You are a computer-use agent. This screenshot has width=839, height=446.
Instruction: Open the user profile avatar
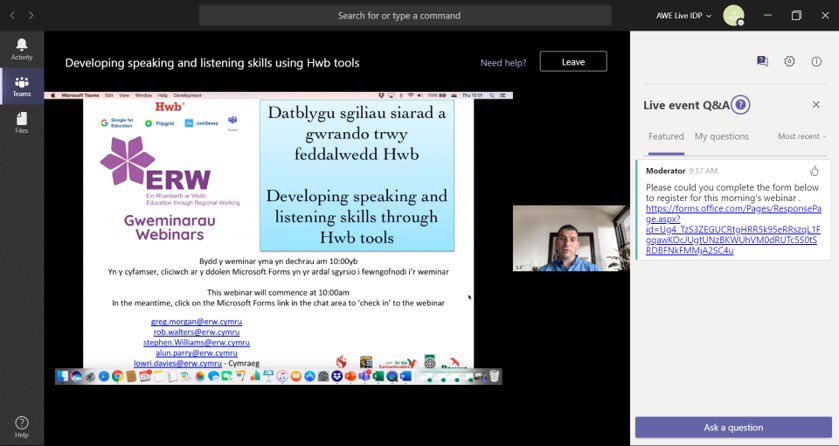(733, 16)
